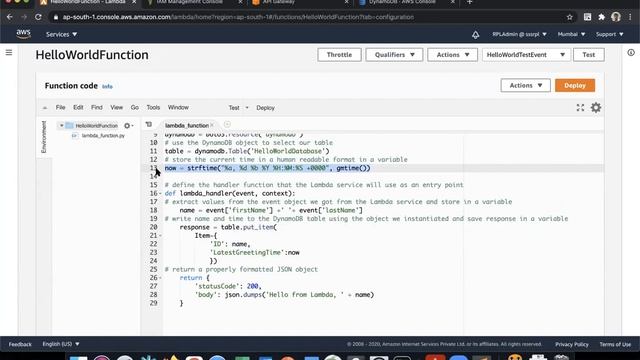Select the HelloWorldTestEvent dropdown
The image size is (640, 360).
click(x=526, y=55)
